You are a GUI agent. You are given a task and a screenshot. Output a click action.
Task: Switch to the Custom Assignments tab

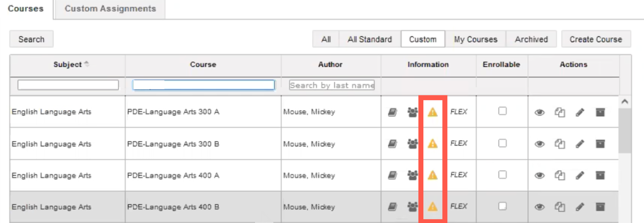click(x=110, y=9)
